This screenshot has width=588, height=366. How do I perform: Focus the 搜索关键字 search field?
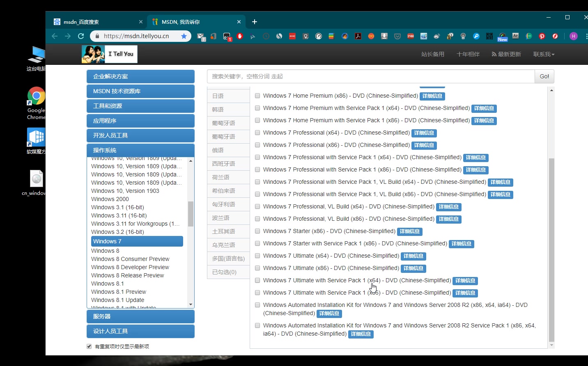371,76
